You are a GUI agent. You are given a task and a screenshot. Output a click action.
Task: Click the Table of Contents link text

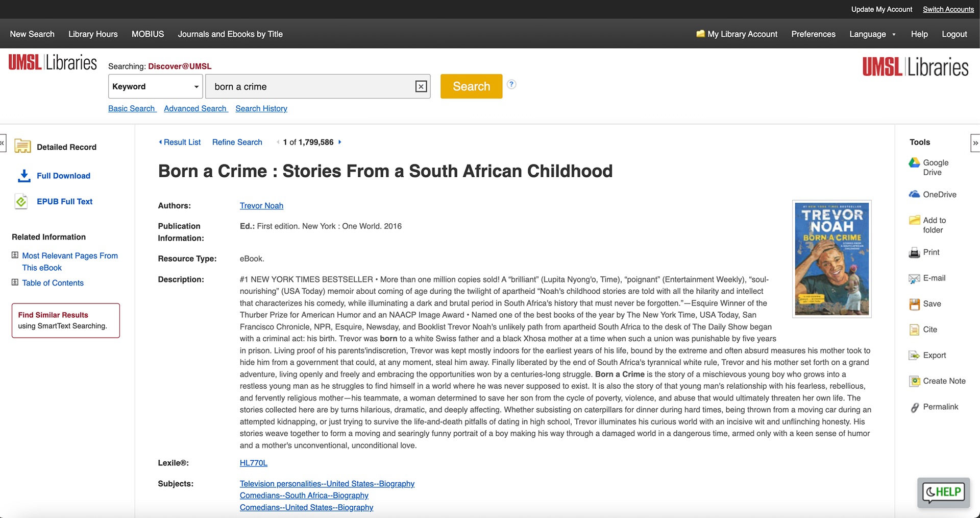coord(53,282)
